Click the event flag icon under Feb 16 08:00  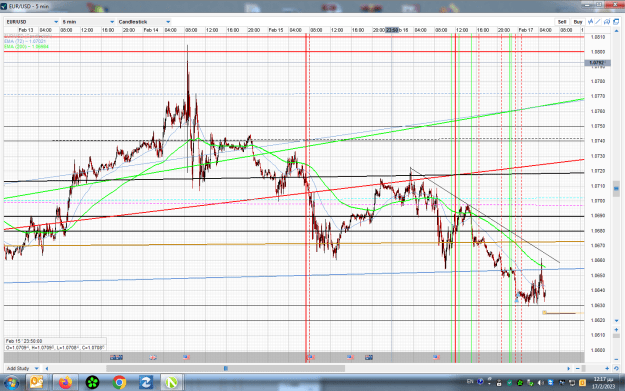(436, 358)
